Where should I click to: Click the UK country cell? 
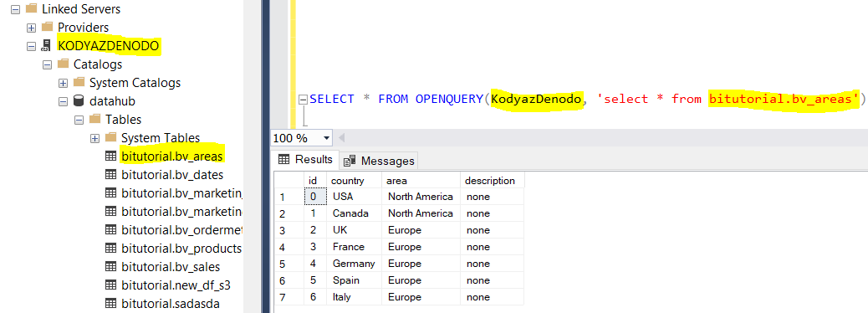(x=354, y=230)
